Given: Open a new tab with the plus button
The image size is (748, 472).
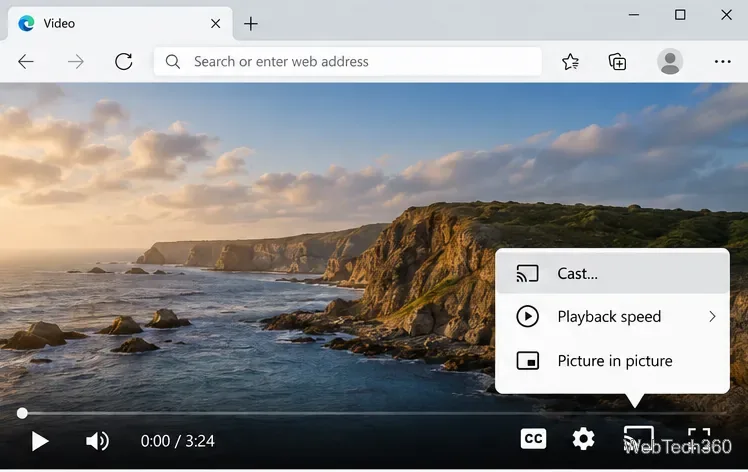Looking at the screenshot, I should (x=250, y=23).
